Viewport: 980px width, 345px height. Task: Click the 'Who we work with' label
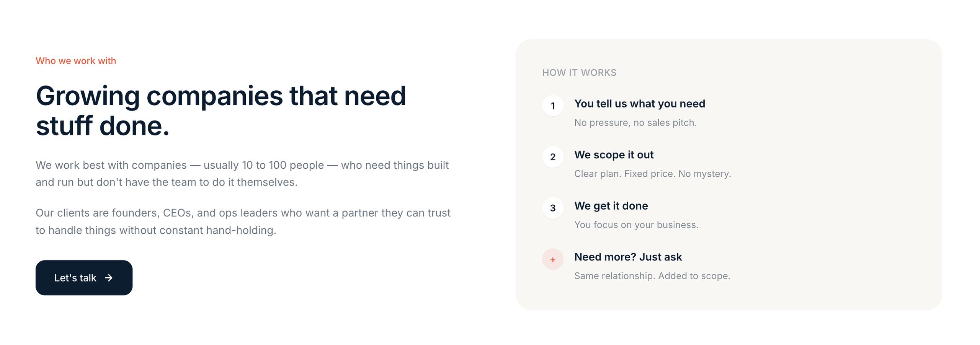pos(76,61)
